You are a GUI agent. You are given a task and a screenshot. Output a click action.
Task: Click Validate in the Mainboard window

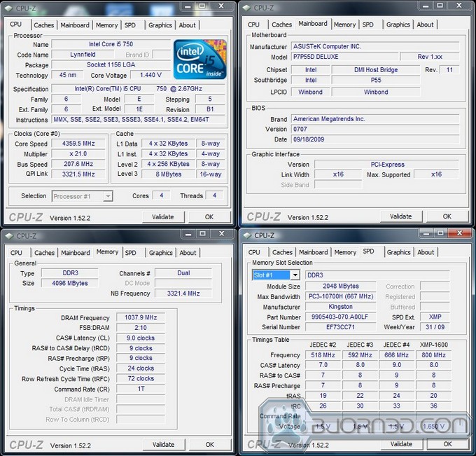coord(400,216)
